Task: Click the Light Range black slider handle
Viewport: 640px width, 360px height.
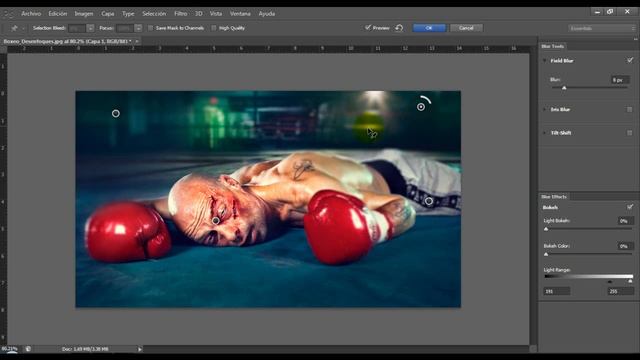Action: tap(610, 282)
